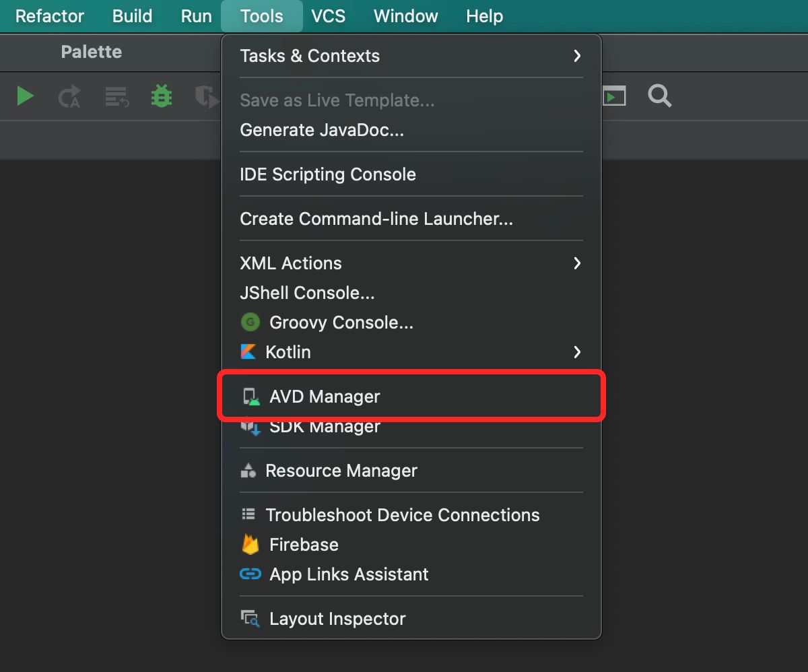The height and width of the screenshot is (672, 808).
Task: Expand the Tasks & Contexts submenu
Action: pos(411,56)
